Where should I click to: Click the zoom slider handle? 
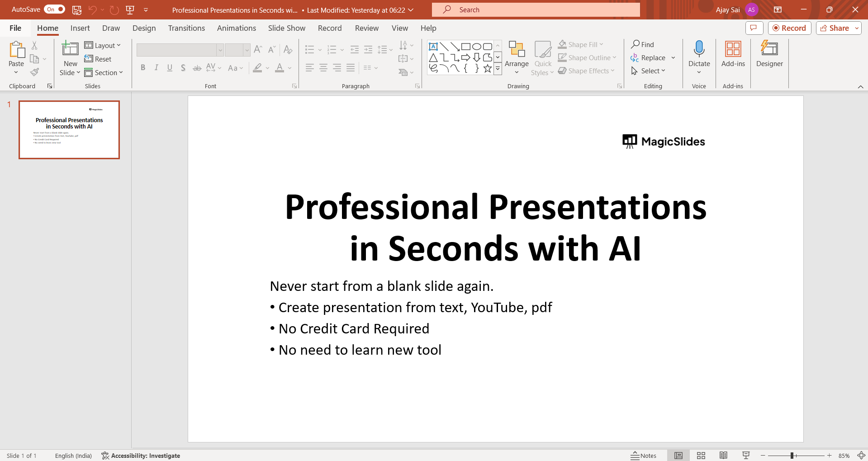pyautogui.click(x=792, y=456)
